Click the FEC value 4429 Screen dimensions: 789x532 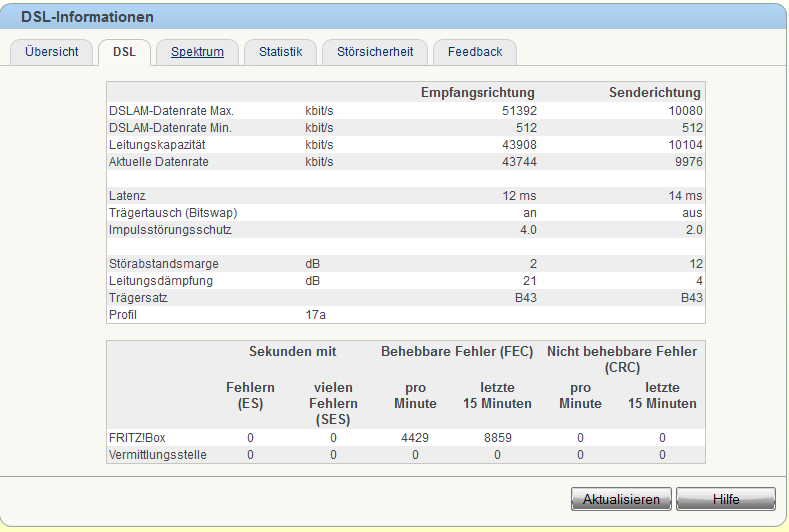click(x=415, y=438)
